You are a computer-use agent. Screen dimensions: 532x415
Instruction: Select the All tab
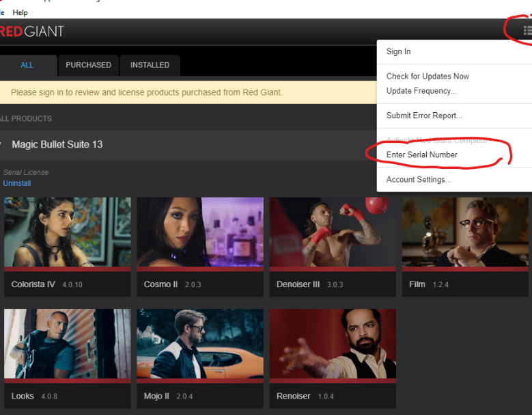pos(27,65)
